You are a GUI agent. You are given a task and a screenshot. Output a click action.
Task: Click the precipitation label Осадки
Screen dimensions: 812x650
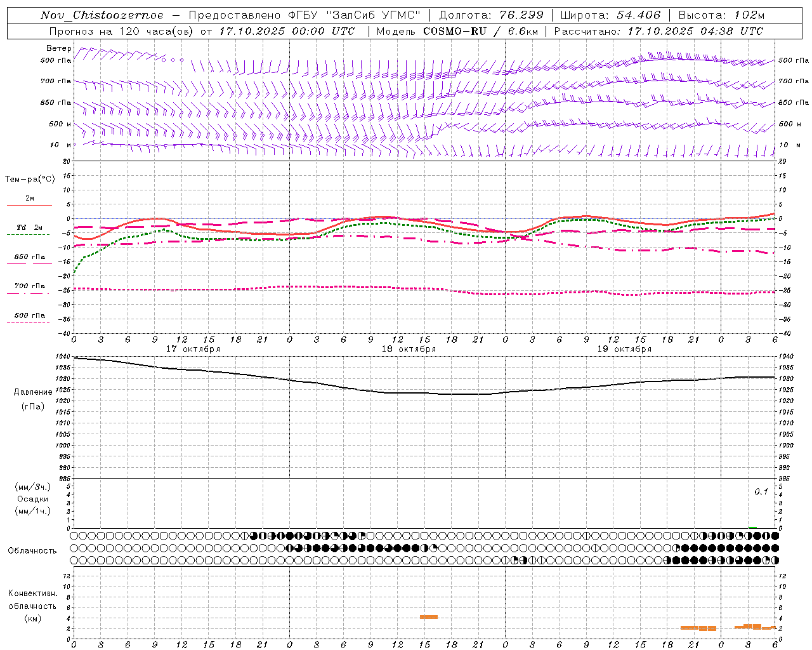pos(33,499)
